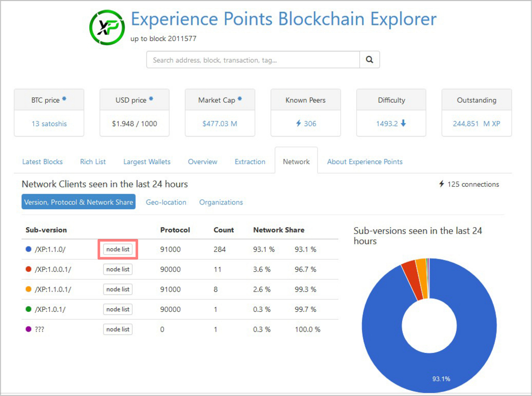Viewport: 532px width, 396px height.
Task: Open node list for /XP:1.1.0.1/
Action: (118, 289)
